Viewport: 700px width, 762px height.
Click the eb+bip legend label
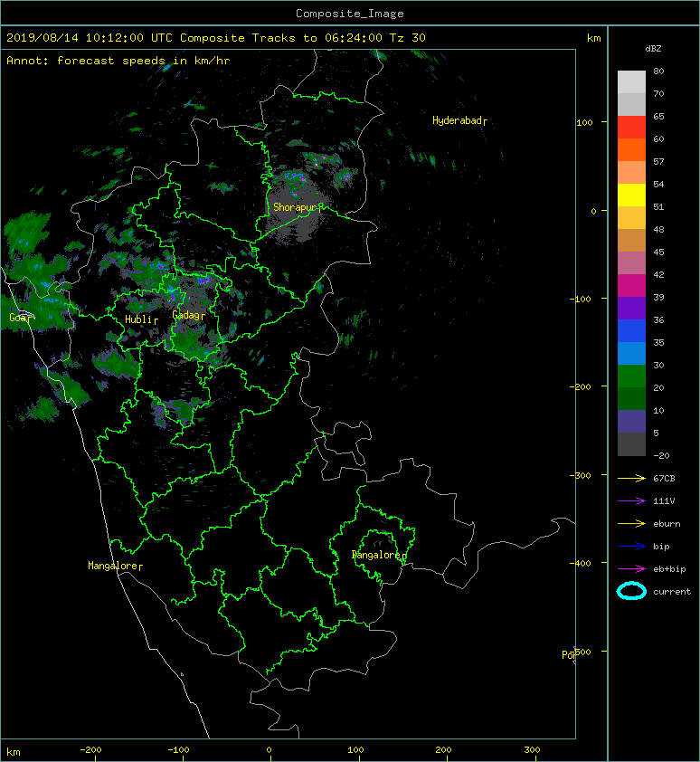669,569
